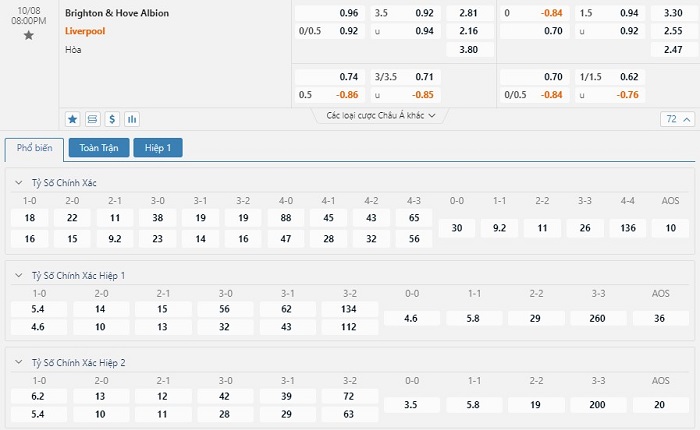Screen dimensions: 700x430
Task: Open the 'Hiệp 1' tab
Action: (x=158, y=148)
